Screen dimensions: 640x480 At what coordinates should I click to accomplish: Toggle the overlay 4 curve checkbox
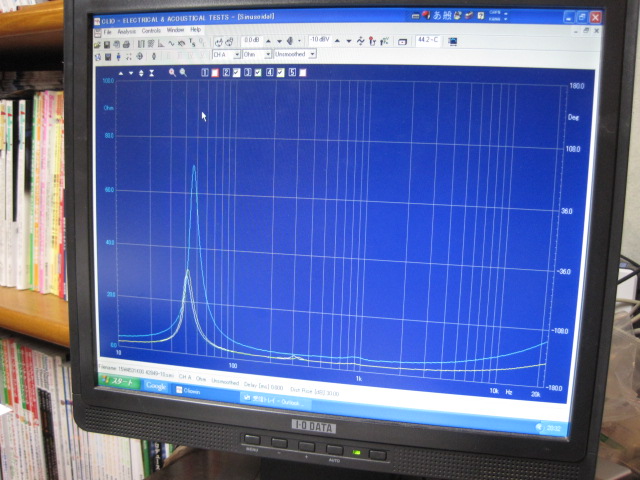(281, 73)
